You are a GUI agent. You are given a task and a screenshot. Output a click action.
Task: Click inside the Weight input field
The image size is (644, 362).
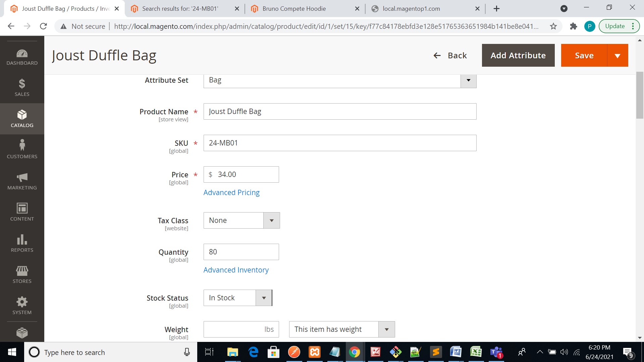pos(235,329)
